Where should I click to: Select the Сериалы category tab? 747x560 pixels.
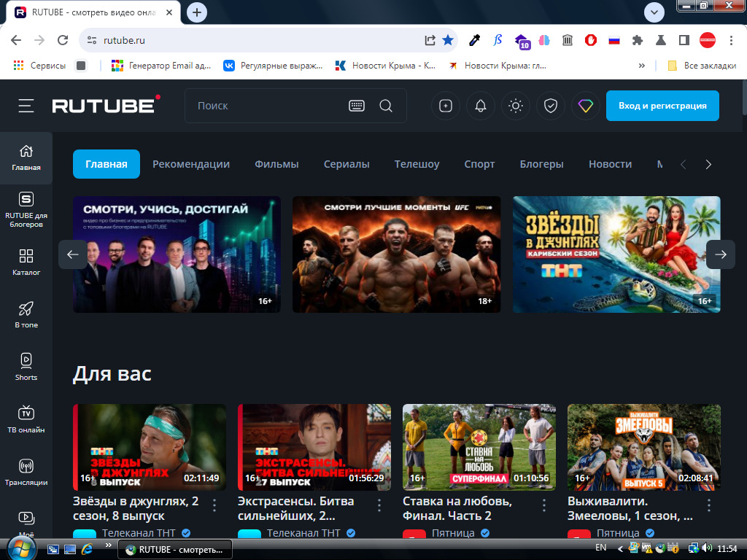point(347,164)
